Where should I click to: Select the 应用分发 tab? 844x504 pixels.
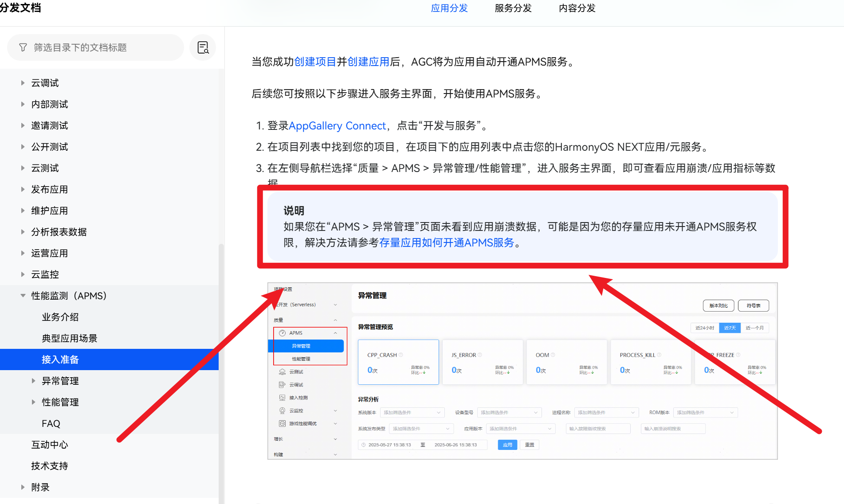pos(449,8)
